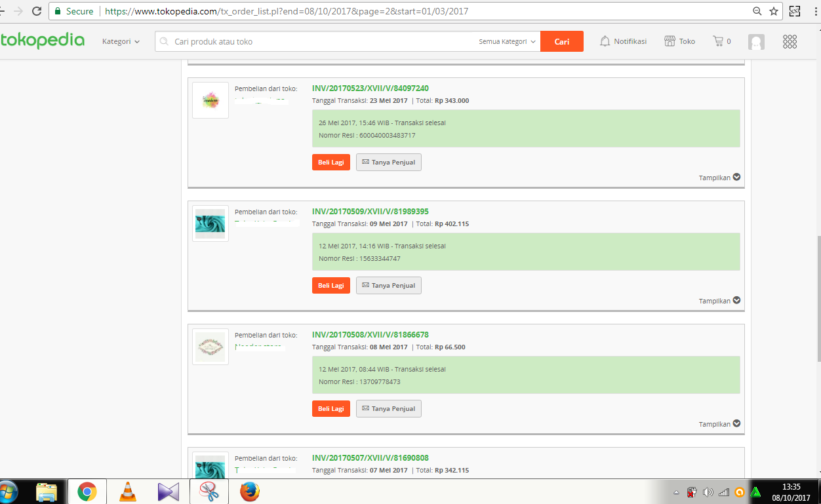
Task: Click the page vertical scrollbar thumb
Action: pyautogui.click(x=818, y=298)
